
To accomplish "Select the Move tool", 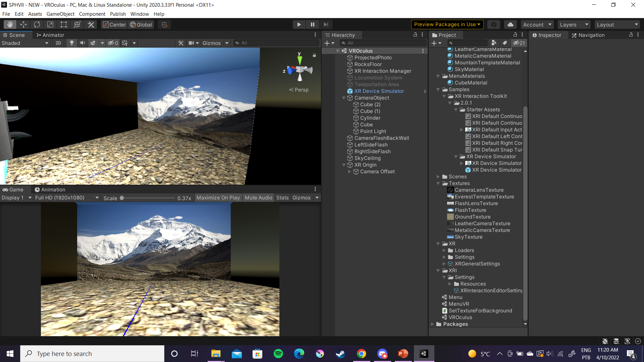I will pyautogui.click(x=23, y=24).
